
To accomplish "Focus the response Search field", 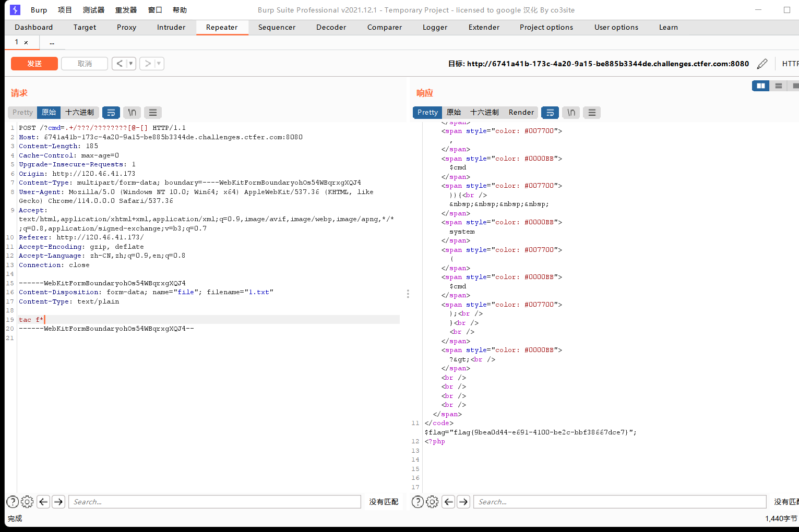I will 619,502.
